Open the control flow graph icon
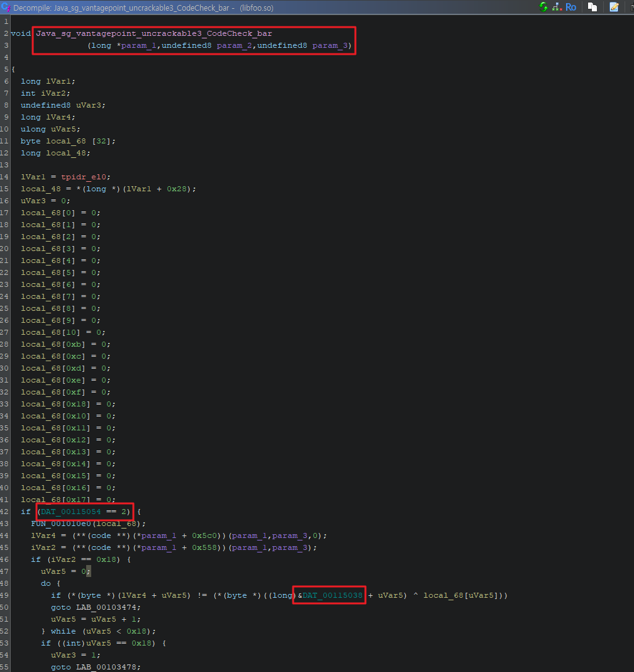The image size is (634, 672). (x=557, y=7)
